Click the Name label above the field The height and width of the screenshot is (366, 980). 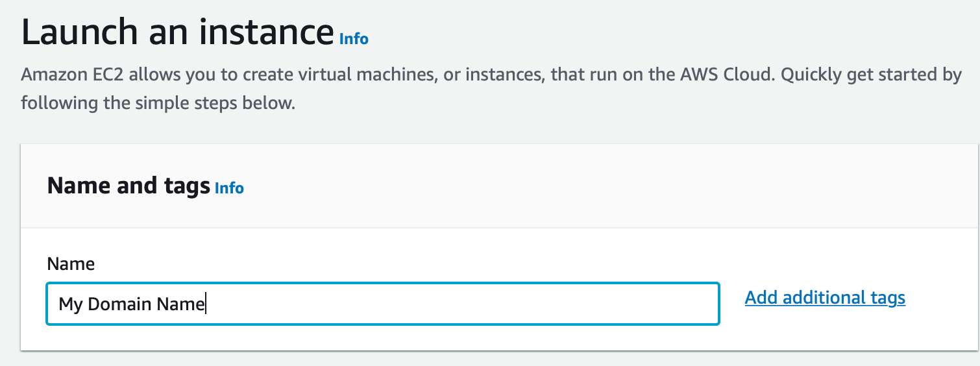71,264
